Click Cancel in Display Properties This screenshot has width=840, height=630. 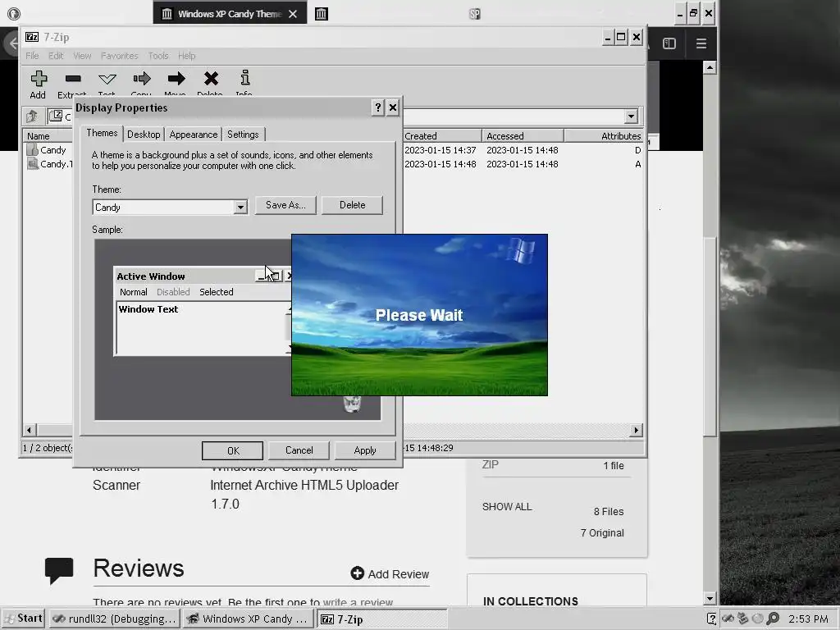click(299, 450)
